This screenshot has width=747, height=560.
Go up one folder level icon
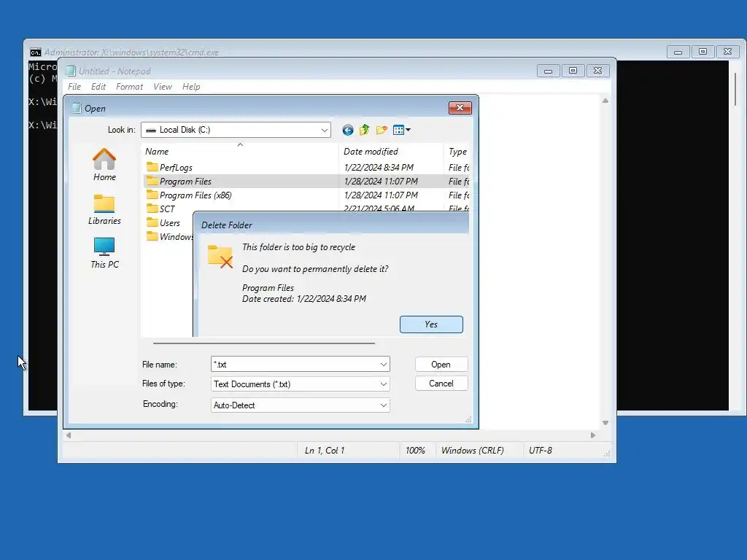click(x=365, y=130)
